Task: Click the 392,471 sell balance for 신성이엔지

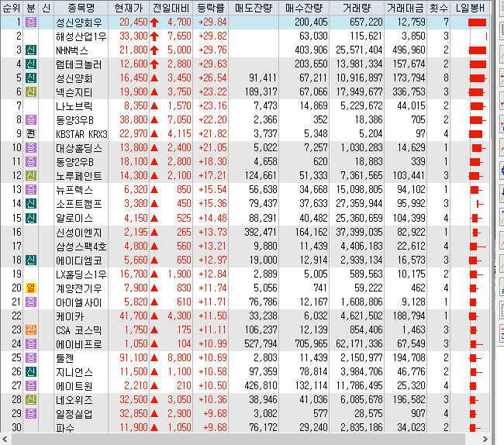Action: point(261,233)
